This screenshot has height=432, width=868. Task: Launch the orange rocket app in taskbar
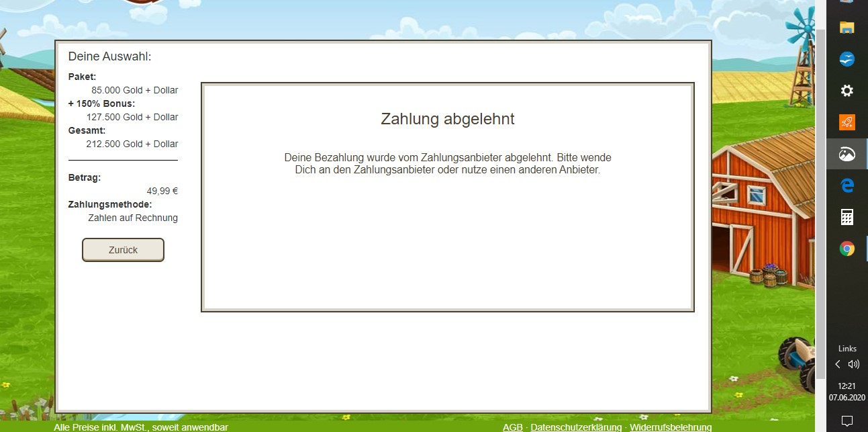(847, 122)
